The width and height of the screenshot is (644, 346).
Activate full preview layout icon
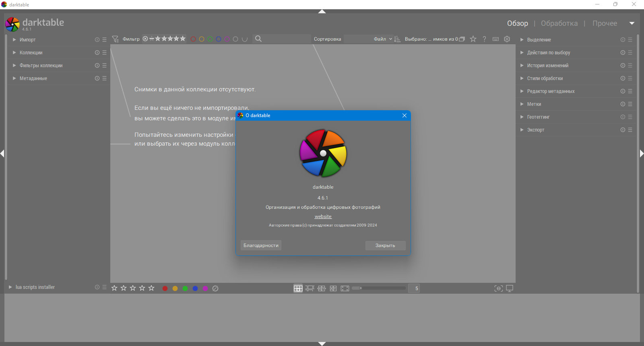point(345,288)
